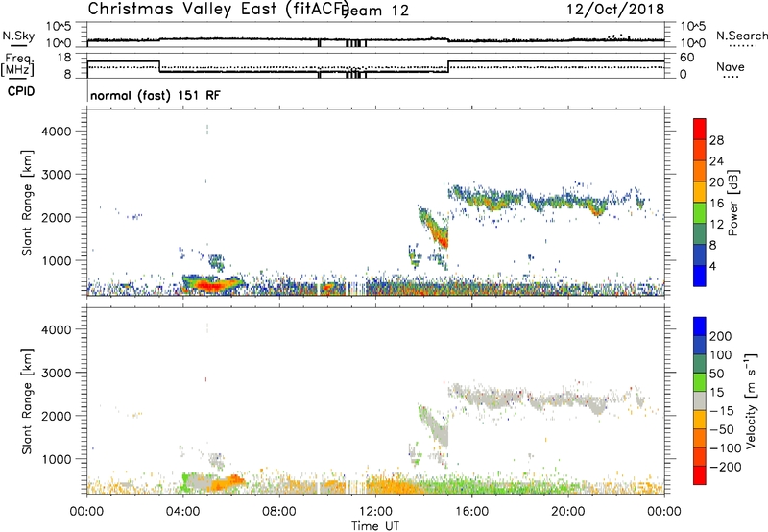Image resolution: width=768 pixels, height=532 pixels.
Task: Click the title 'Christmas Valley East (fitACF)'
Action: (219, 10)
